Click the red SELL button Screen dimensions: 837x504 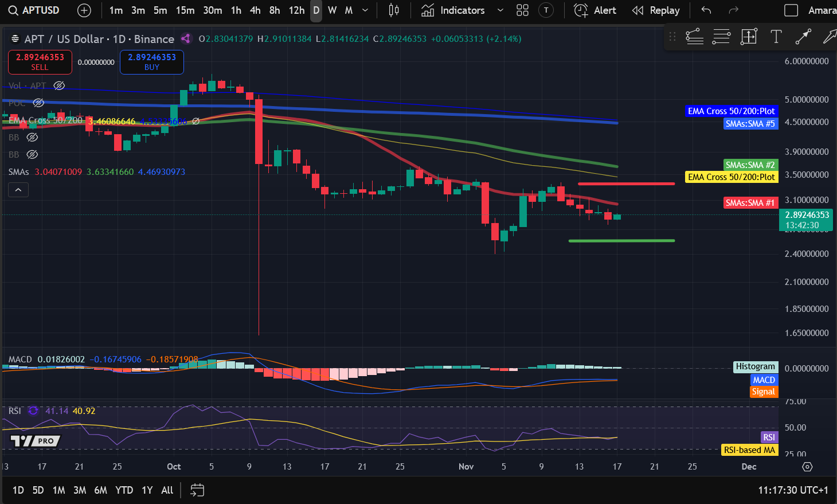click(x=40, y=61)
